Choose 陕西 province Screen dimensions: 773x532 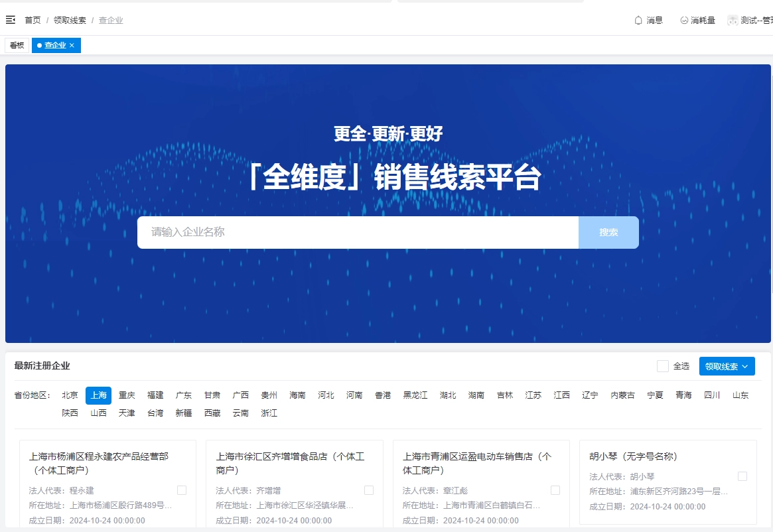tap(70, 413)
